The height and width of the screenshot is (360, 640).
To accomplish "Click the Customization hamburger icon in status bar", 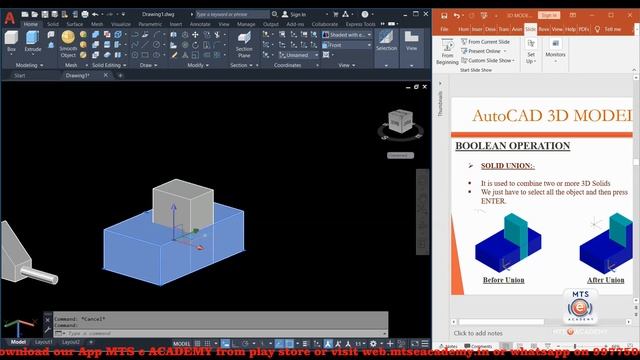I will tap(425, 343).
